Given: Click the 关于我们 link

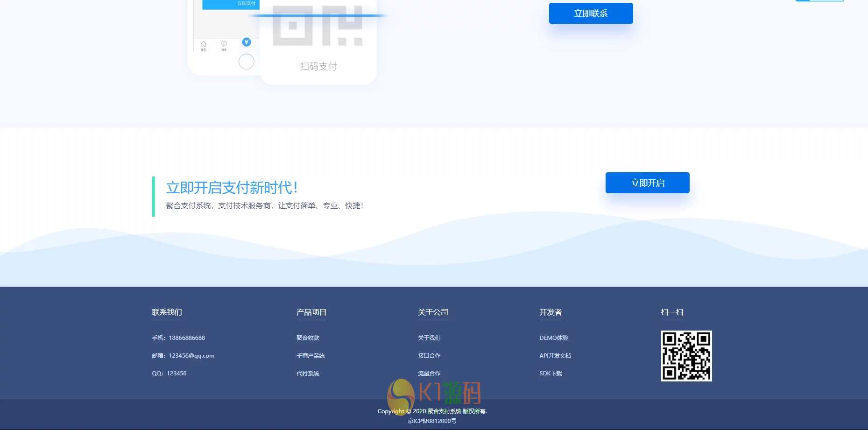Looking at the screenshot, I should pyautogui.click(x=429, y=338).
